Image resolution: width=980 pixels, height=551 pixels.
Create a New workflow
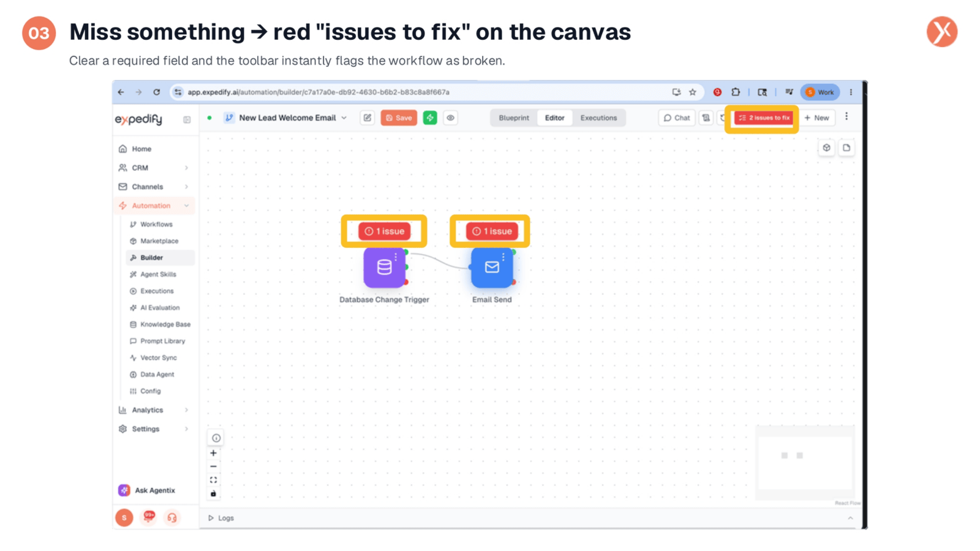click(x=817, y=118)
